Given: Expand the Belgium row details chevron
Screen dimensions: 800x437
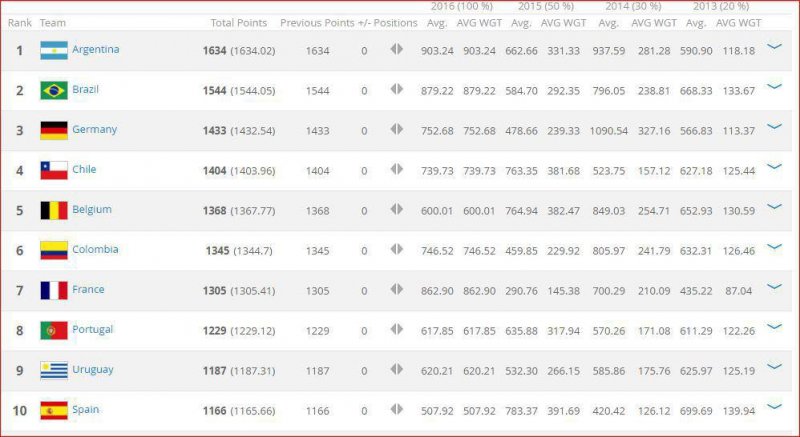Looking at the screenshot, I should [x=773, y=206].
